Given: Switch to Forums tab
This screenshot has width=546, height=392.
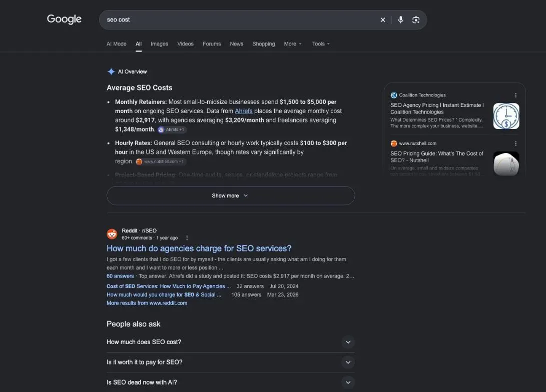Looking at the screenshot, I should (x=212, y=44).
